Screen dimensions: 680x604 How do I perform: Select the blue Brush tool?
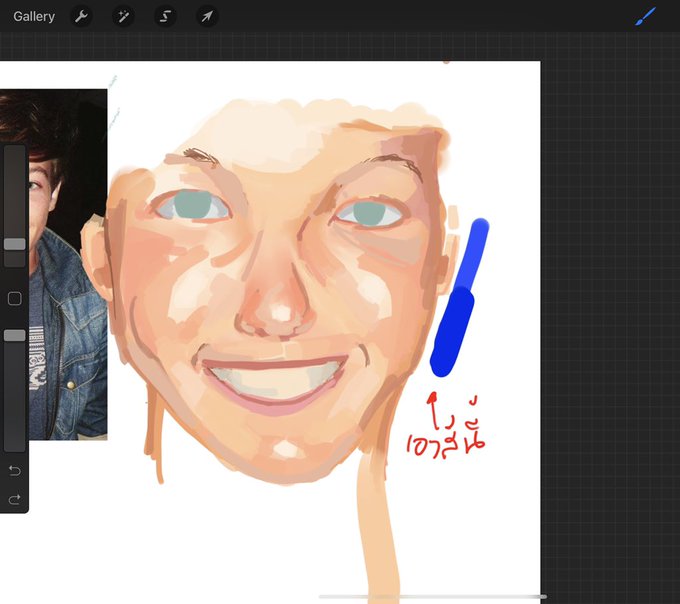click(645, 16)
